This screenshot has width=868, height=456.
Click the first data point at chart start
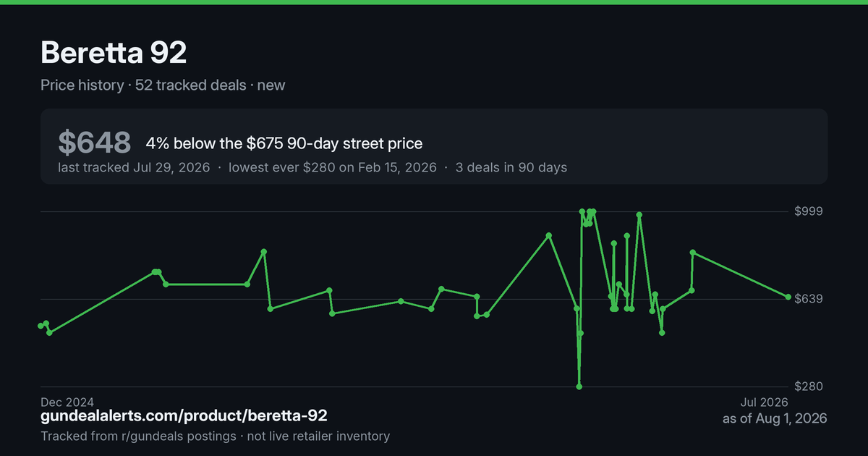[x=41, y=326]
